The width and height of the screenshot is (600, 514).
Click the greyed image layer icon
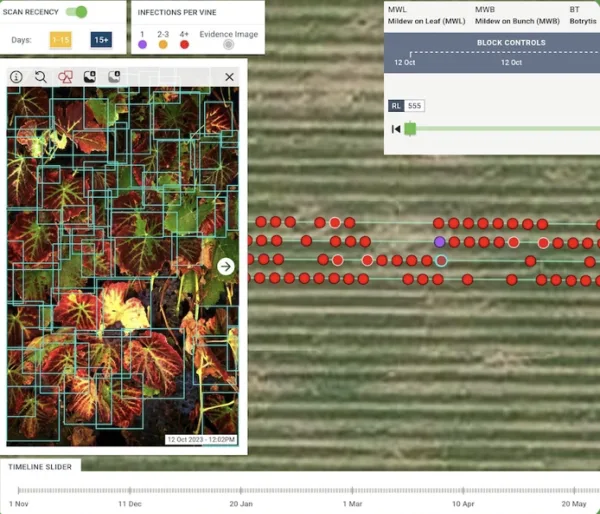(x=114, y=77)
